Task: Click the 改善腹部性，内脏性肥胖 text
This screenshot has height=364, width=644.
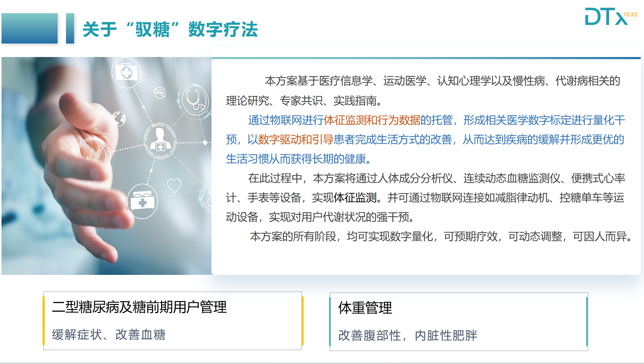Action: 407,335
